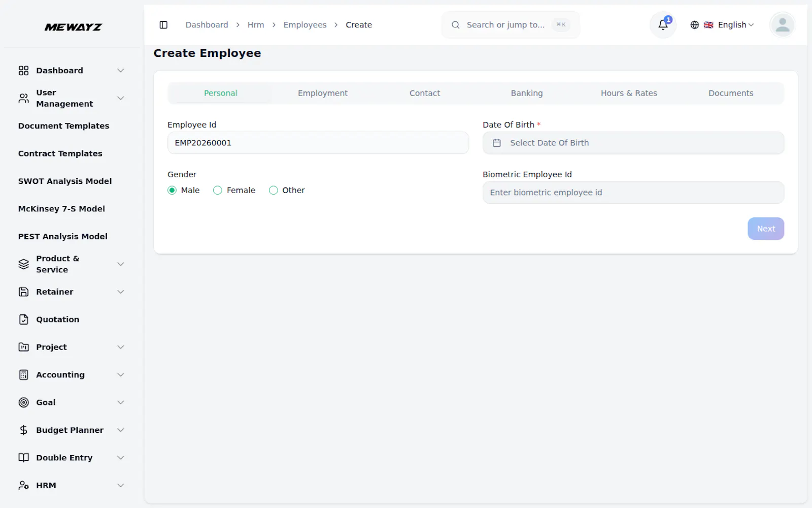Expand the Accounting chevron
This screenshot has width=812, height=508.
121,375
